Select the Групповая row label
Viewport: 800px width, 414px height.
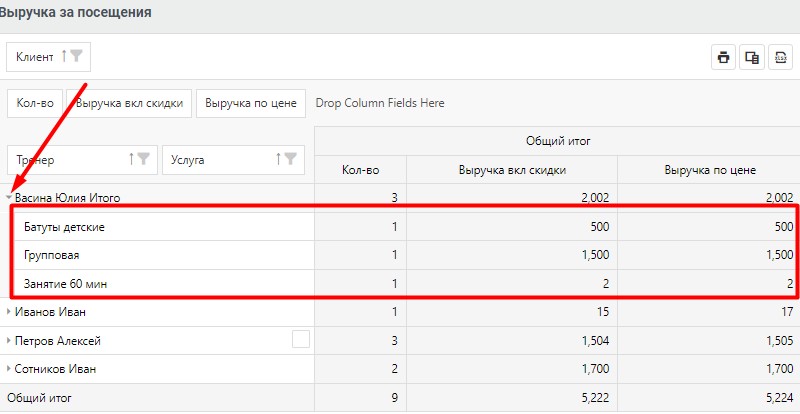click(x=52, y=255)
